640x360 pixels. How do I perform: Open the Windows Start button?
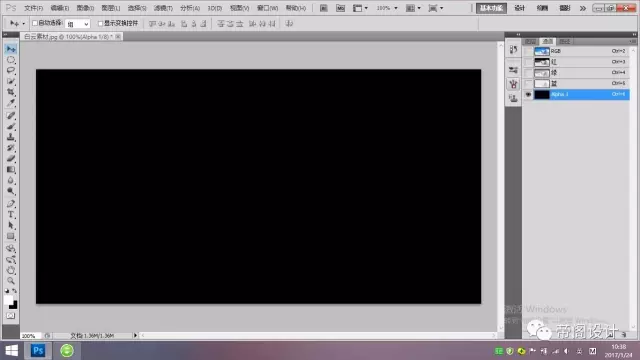pyautogui.click(x=11, y=351)
